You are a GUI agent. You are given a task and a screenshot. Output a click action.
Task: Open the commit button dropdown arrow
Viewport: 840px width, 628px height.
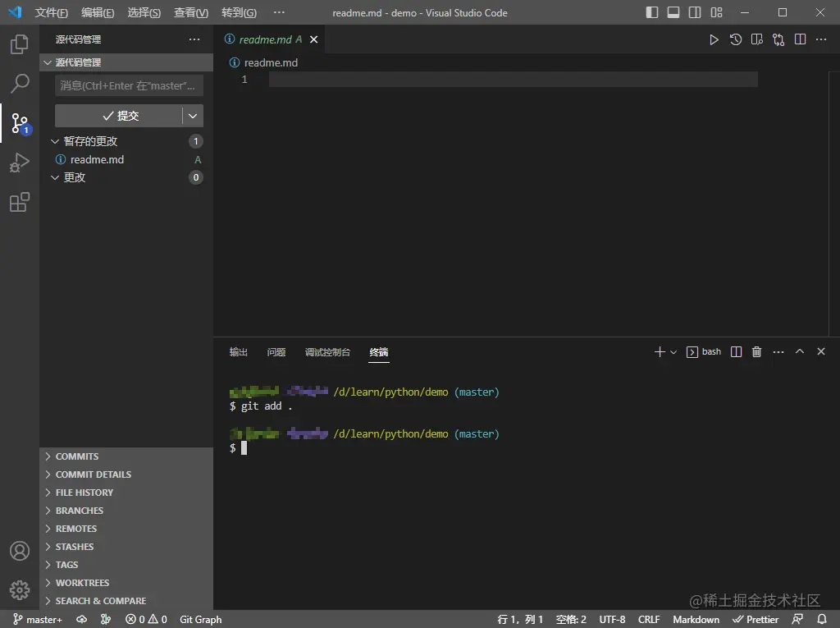(x=193, y=116)
